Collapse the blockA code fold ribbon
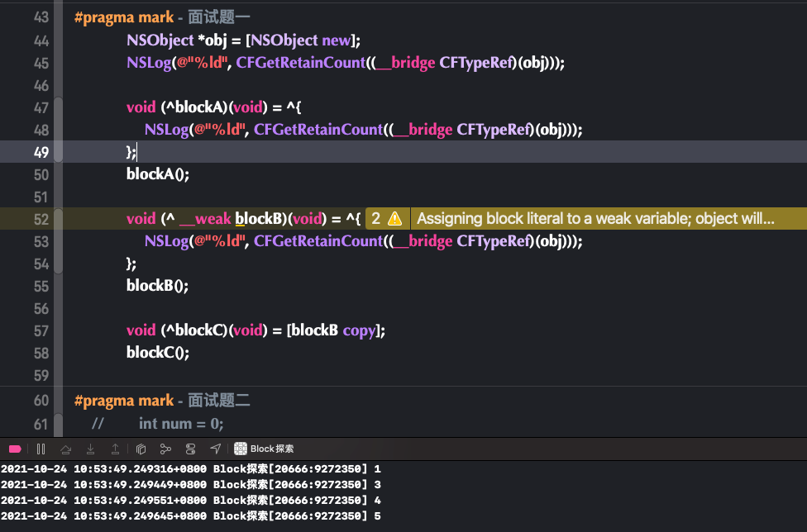Screen dimensions: 807x532 click(x=58, y=130)
